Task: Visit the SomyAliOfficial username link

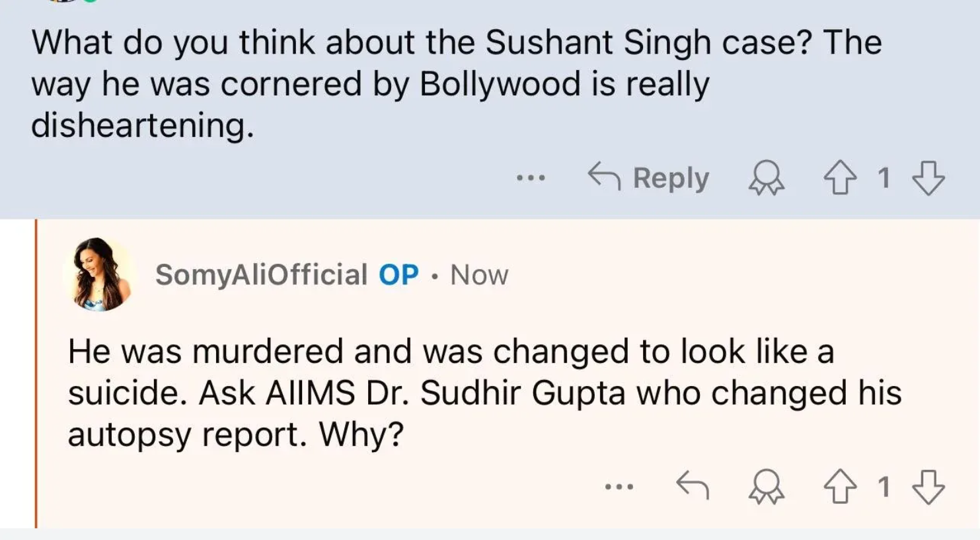Action: [261, 275]
